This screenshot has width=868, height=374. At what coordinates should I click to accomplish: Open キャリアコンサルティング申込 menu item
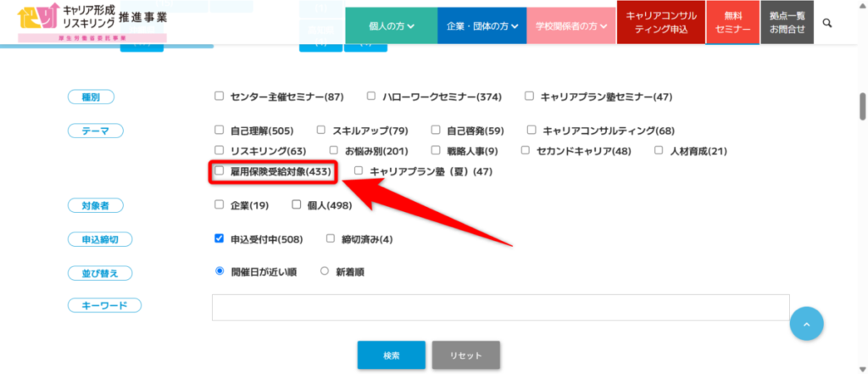pos(661,23)
